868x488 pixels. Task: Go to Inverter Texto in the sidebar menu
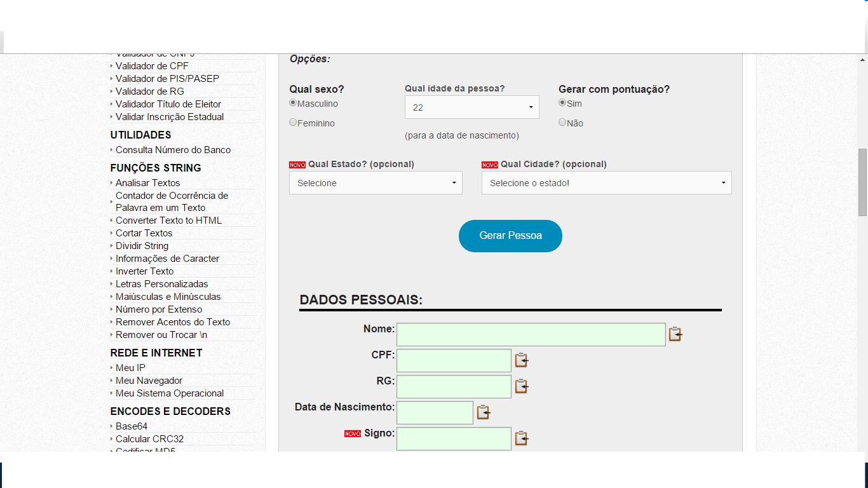144,271
